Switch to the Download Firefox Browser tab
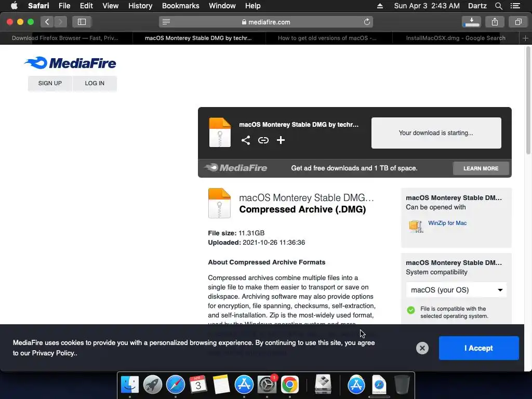532x399 pixels. coord(65,38)
